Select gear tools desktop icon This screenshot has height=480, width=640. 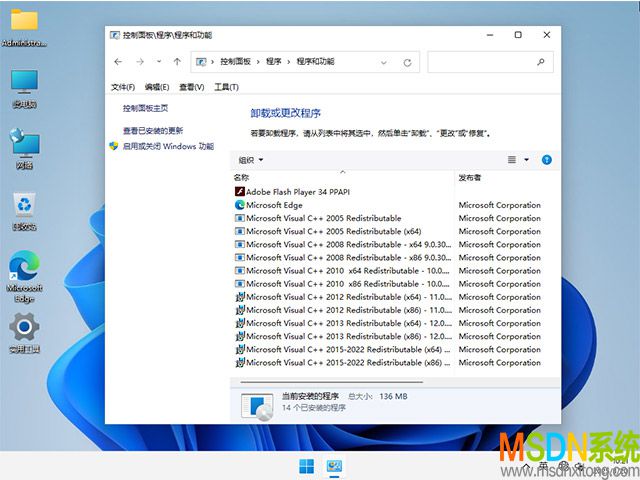[x=24, y=332]
